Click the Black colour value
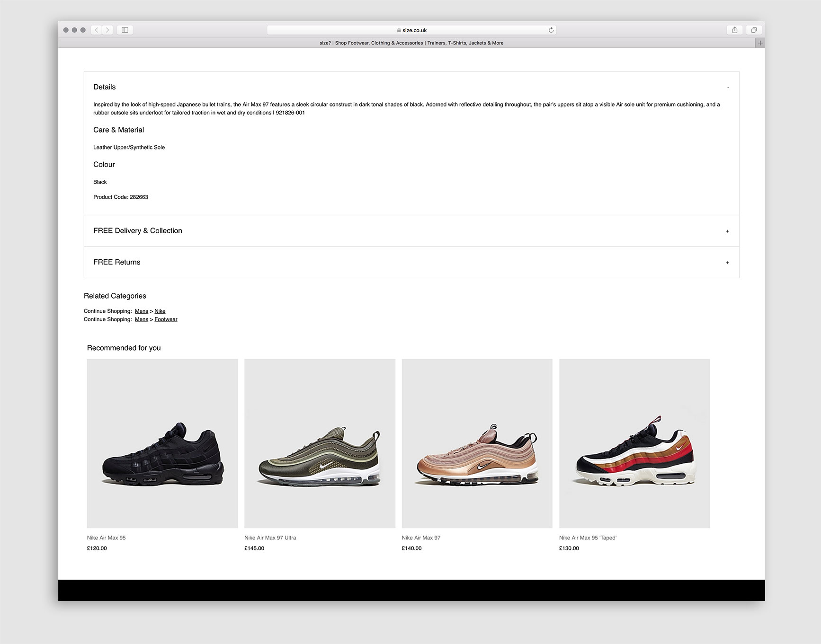The width and height of the screenshot is (821, 644). click(x=100, y=182)
